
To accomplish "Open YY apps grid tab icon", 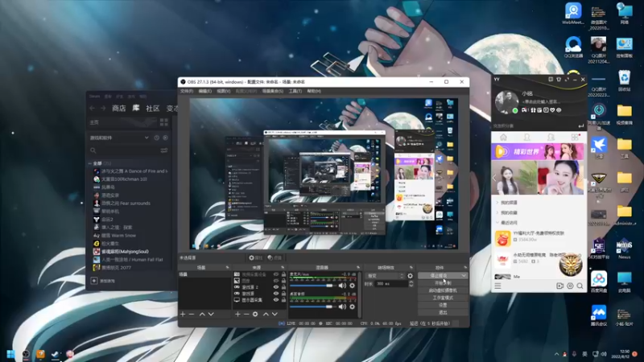I will [575, 138].
